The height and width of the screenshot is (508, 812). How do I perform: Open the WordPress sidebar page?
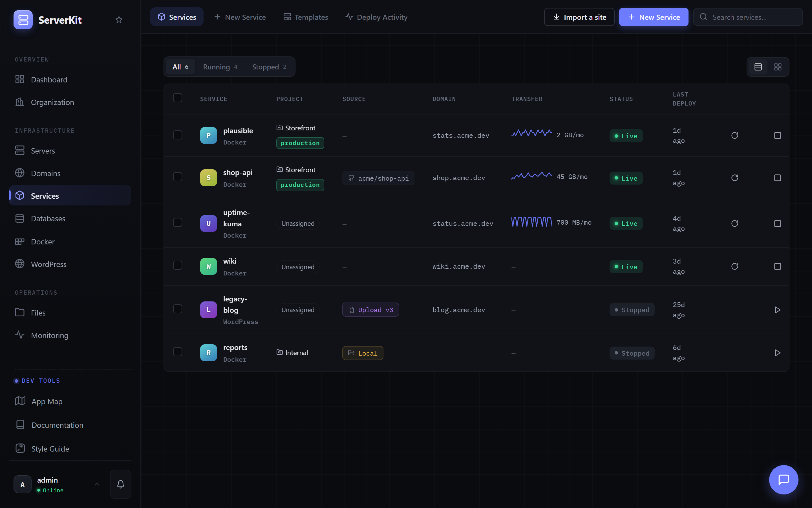click(70, 264)
